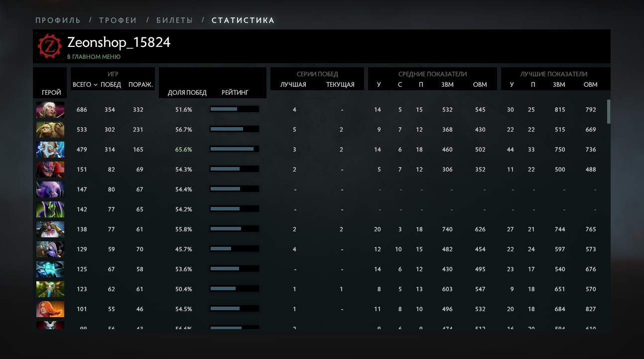
Task: Select the hero portrait with 138 games
Action: coord(50,229)
